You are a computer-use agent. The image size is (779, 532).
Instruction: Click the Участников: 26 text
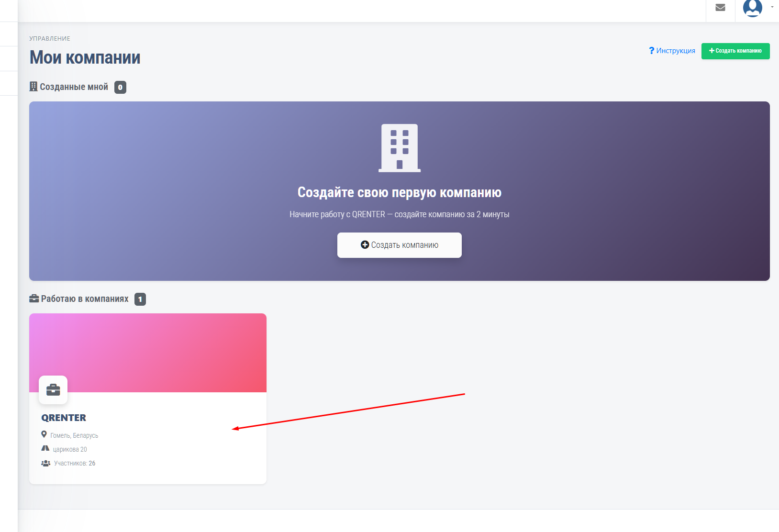point(75,463)
